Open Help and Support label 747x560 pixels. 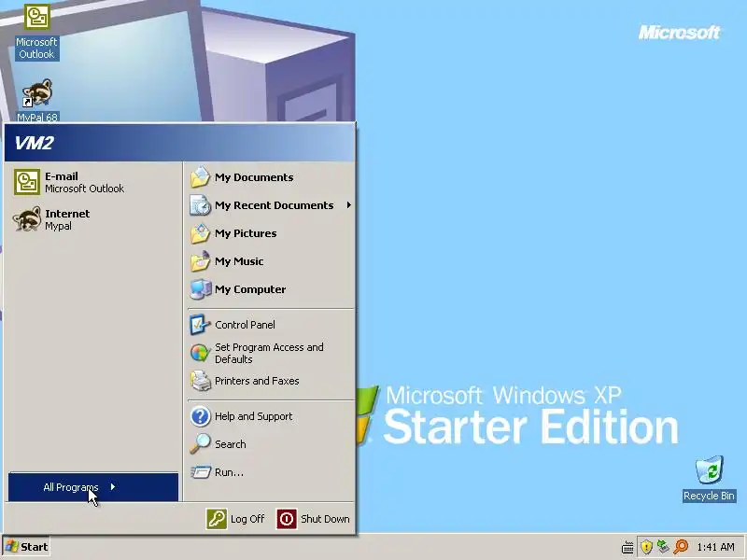(253, 416)
